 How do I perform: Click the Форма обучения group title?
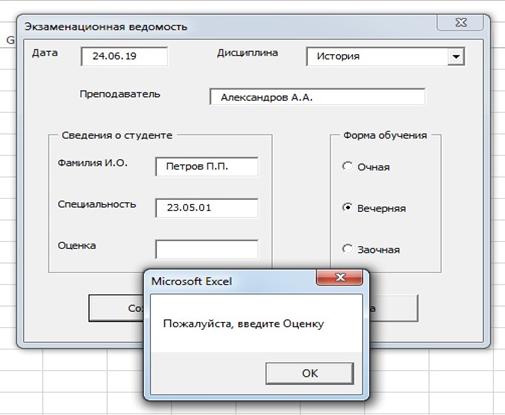click(x=385, y=135)
